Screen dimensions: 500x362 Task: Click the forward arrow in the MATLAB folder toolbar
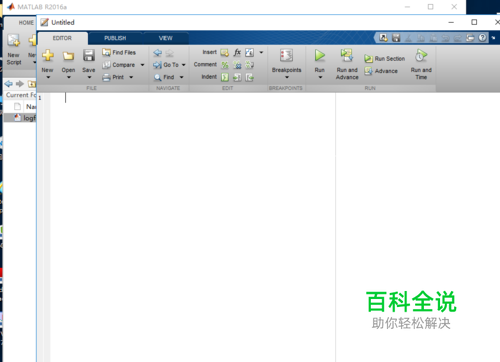20,84
